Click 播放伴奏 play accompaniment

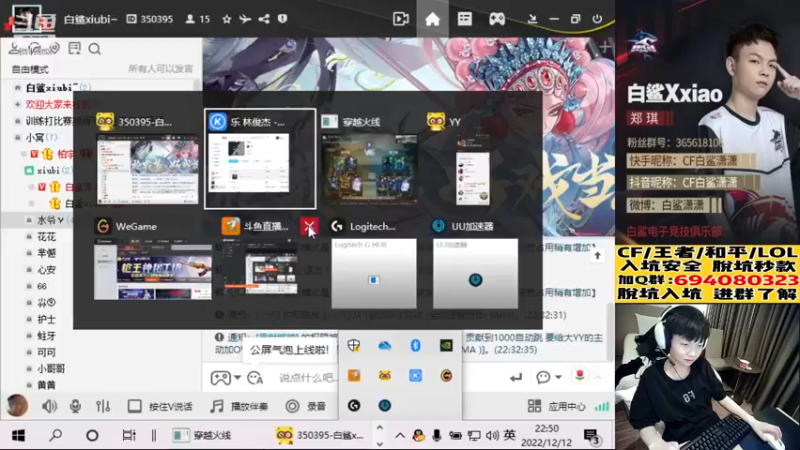(239, 406)
